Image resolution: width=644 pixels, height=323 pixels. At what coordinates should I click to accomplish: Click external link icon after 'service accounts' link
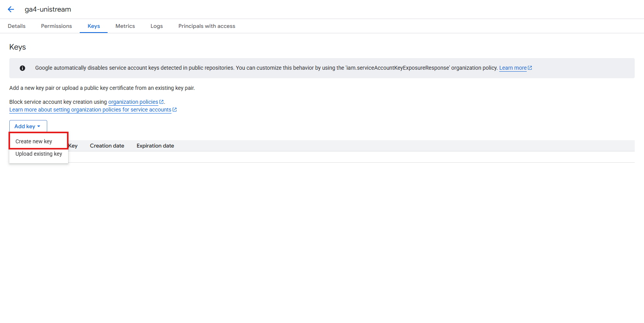click(x=175, y=110)
